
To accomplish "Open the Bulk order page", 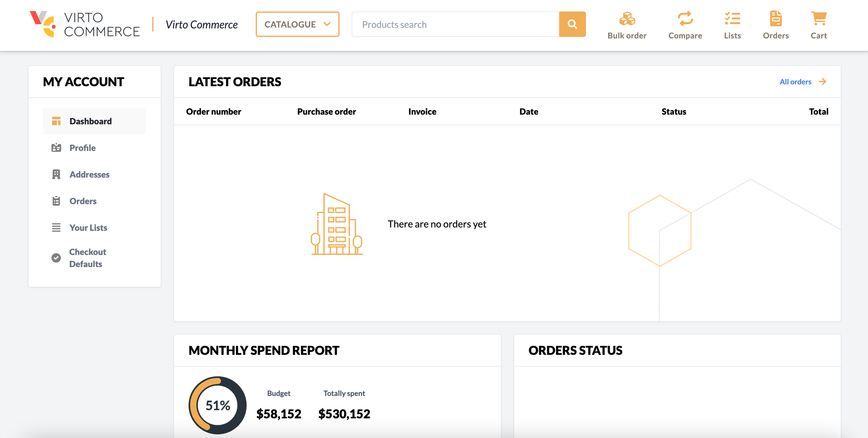I will pos(627,24).
